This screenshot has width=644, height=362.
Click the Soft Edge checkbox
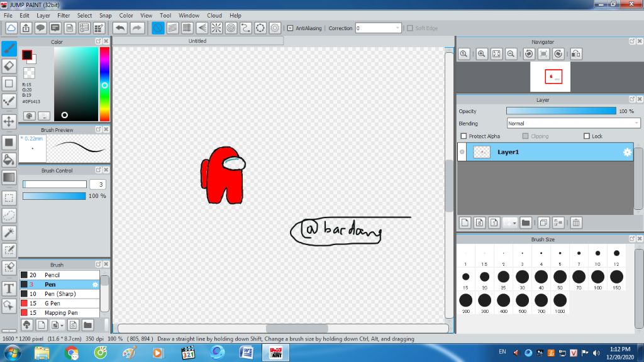(410, 28)
